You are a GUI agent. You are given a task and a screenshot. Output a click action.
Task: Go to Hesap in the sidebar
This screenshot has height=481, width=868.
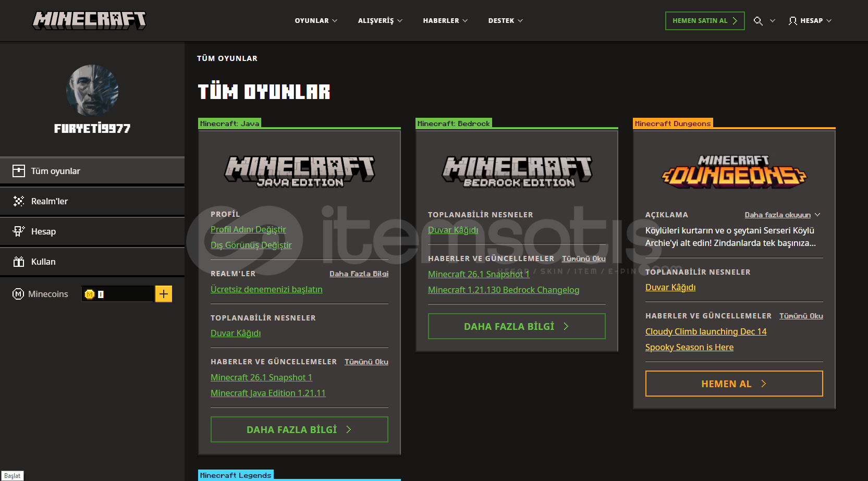point(92,231)
